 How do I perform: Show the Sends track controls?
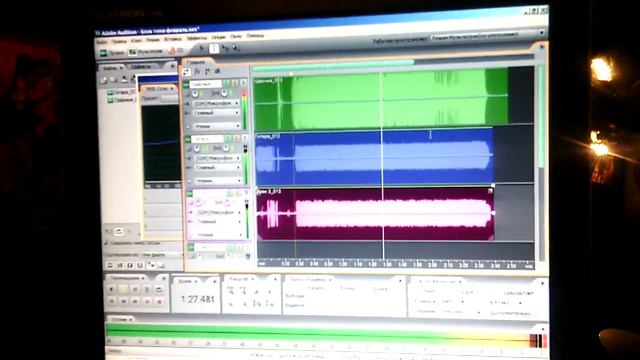click(x=207, y=71)
